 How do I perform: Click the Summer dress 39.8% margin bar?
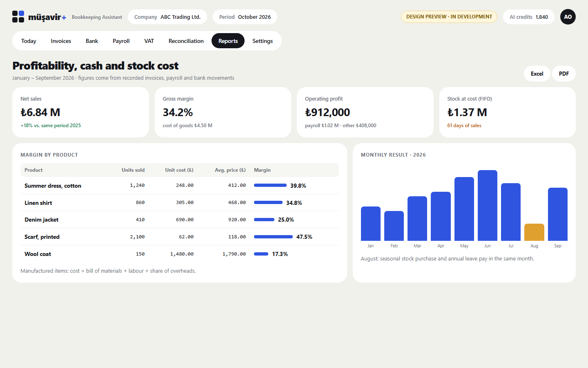[270, 185]
